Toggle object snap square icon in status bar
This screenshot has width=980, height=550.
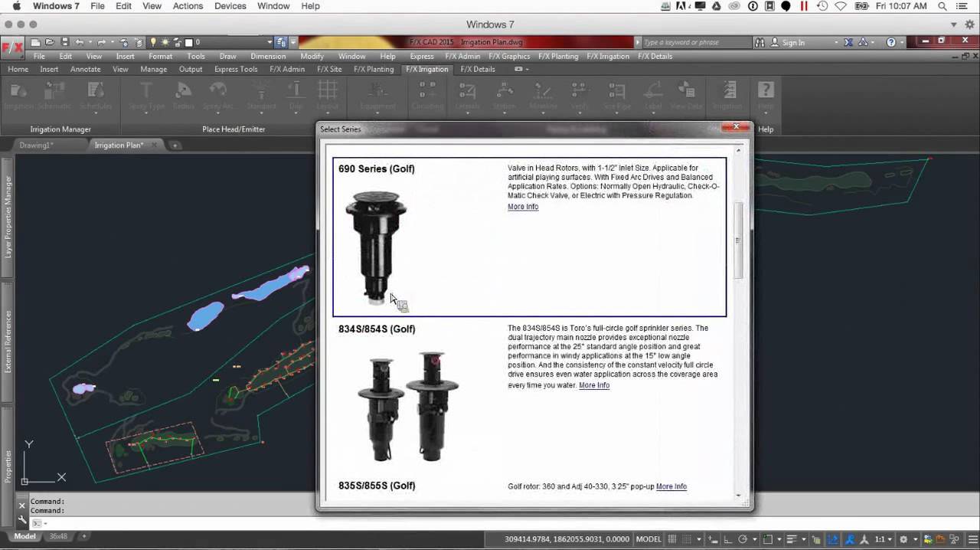(x=768, y=539)
